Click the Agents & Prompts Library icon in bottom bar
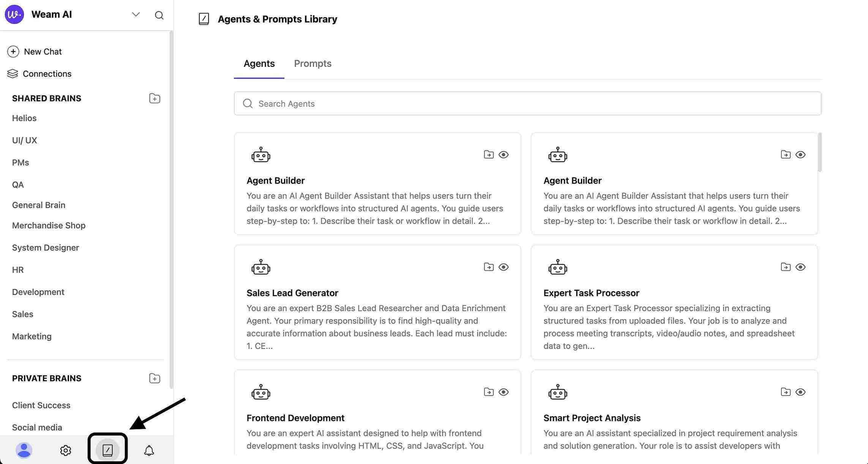 click(107, 450)
